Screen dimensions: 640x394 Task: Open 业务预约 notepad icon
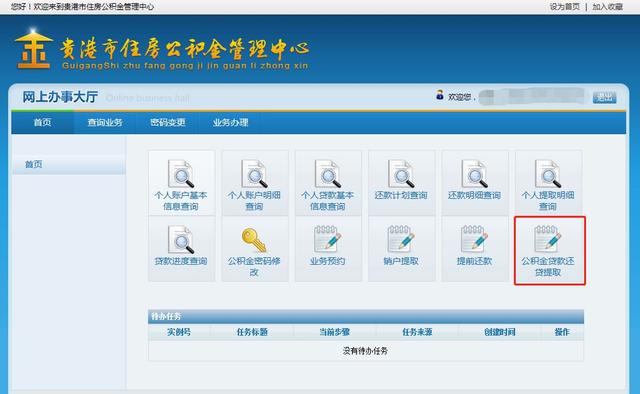pyautogui.click(x=327, y=239)
